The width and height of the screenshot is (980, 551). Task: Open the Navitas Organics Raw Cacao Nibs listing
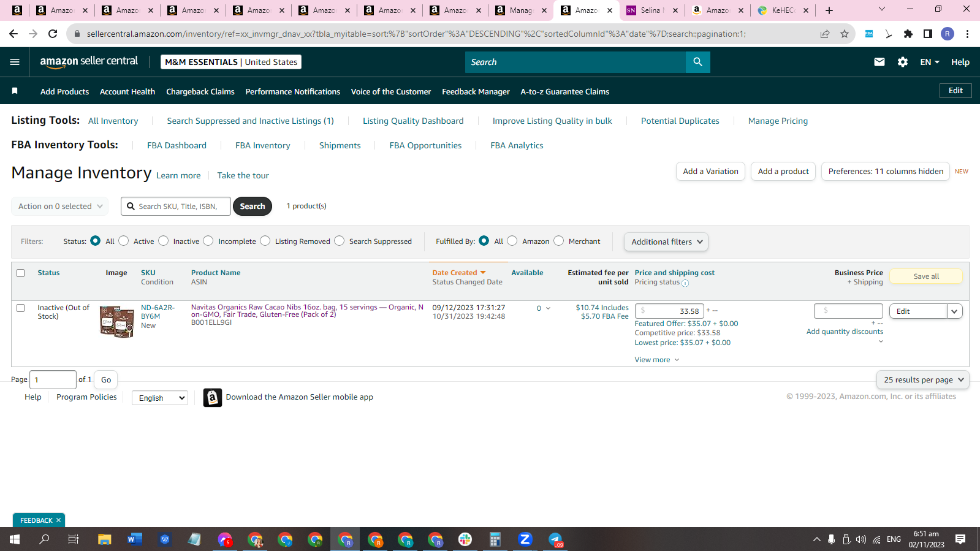point(307,311)
